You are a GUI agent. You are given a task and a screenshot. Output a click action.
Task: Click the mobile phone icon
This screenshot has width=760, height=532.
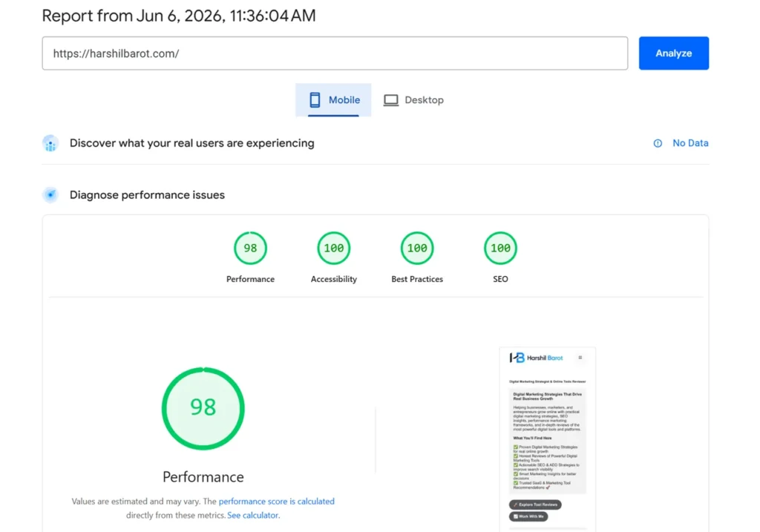coord(315,100)
